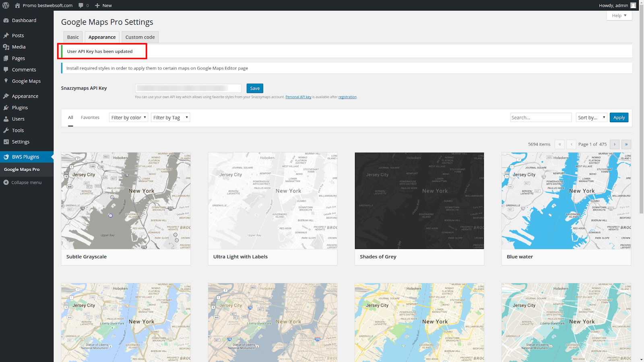Click the Plugins plug icon
The image size is (644, 362).
6,108
